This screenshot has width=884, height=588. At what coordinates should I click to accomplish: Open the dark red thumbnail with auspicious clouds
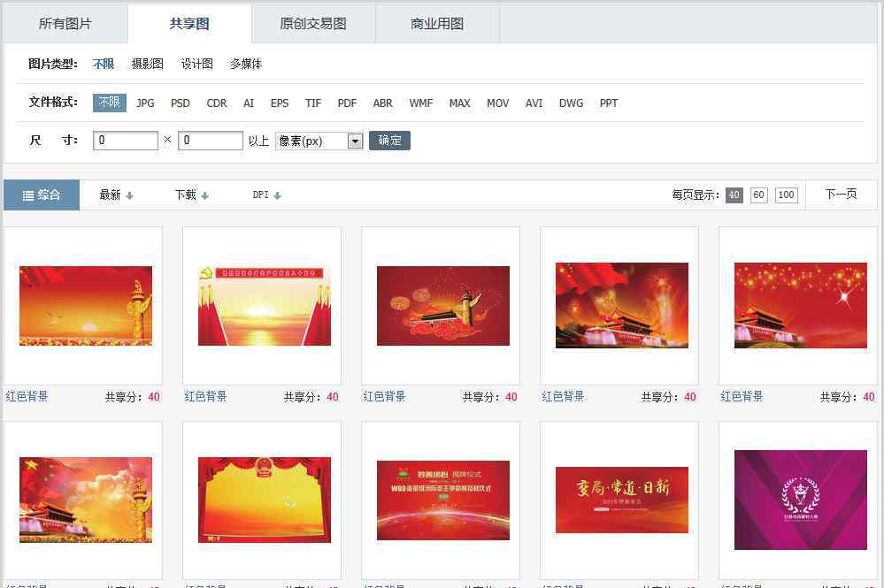point(443,306)
